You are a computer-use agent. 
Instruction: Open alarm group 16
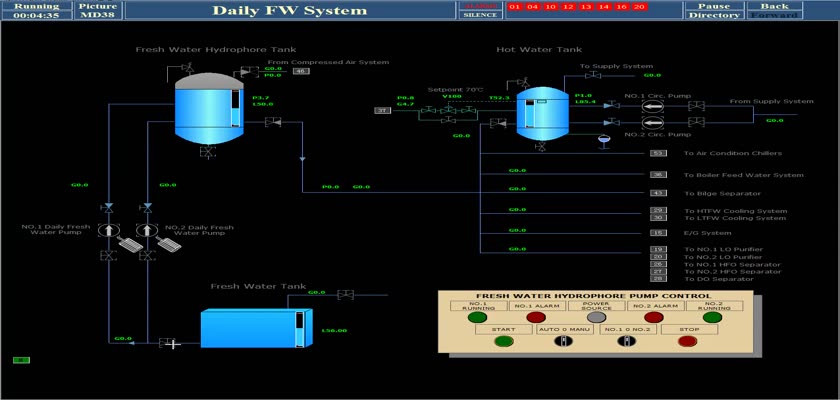tap(621, 7)
